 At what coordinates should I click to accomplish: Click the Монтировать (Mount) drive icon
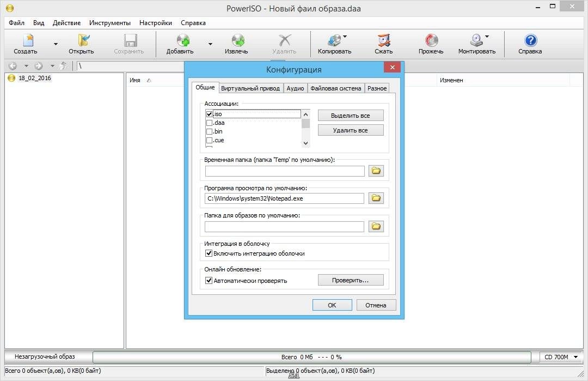tap(476, 40)
